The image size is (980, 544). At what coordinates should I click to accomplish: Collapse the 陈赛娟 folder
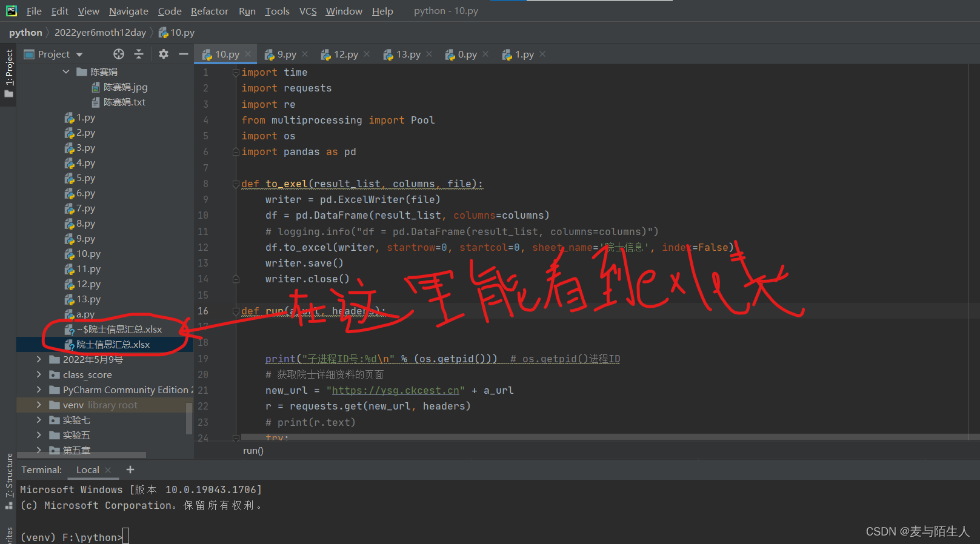pyautogui.click(x=66, y=71)
